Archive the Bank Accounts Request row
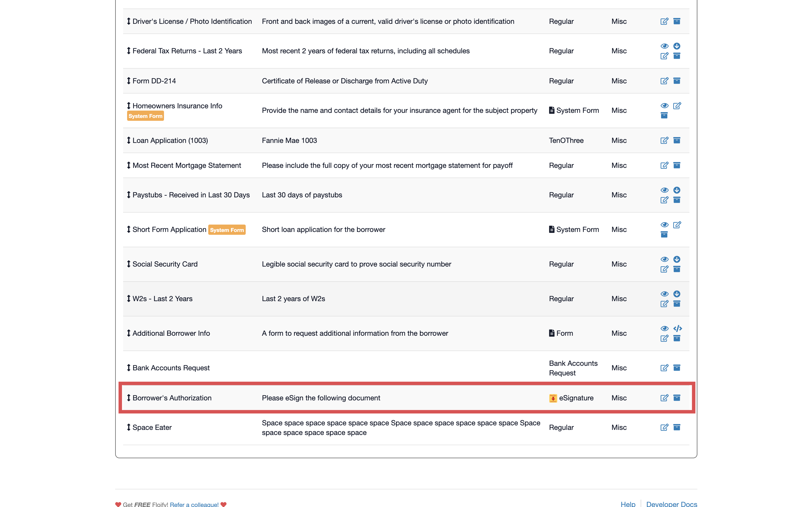812x507 pixels. coord(677,367)
